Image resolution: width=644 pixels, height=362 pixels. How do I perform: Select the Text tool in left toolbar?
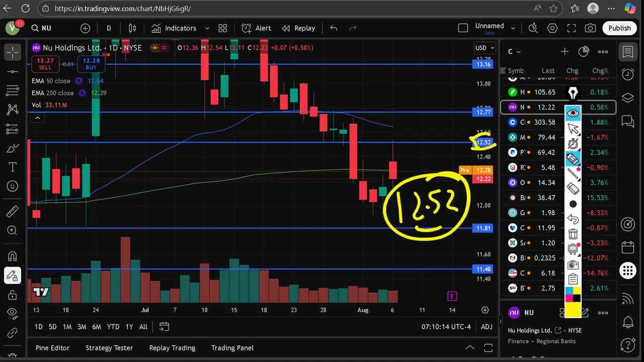coord(13,167)
